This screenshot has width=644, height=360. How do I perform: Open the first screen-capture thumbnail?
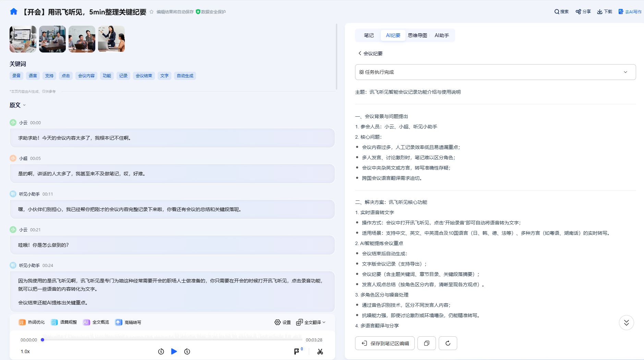tap(23, 39)
